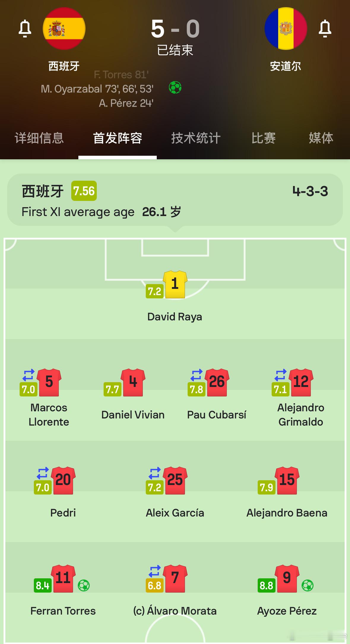Open the 比赛 tab
This screenshot has height=644, width=350.
pyautogui.click(x=263, y=138)
